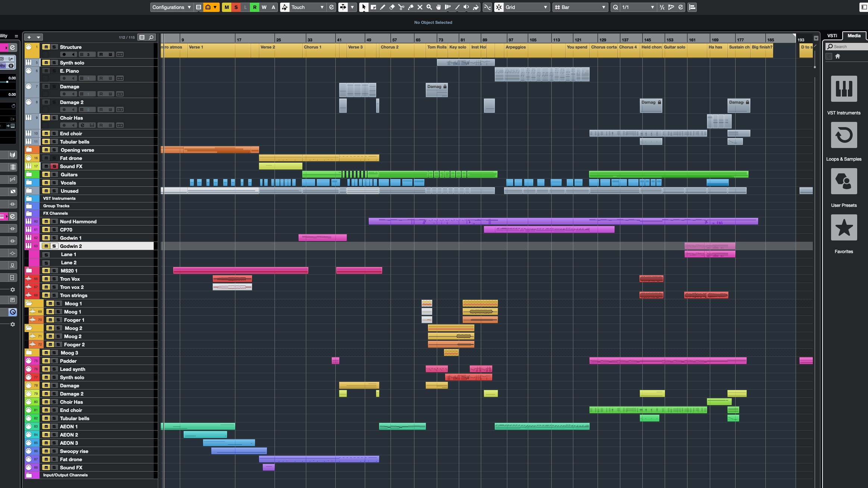
Task: Switch to the Media tab
Action: pos(853,36)
